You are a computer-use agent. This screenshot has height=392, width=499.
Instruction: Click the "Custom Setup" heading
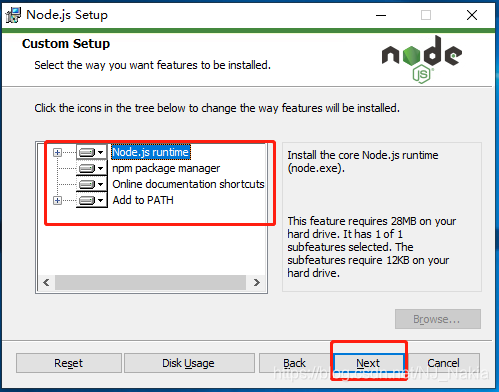66,44
